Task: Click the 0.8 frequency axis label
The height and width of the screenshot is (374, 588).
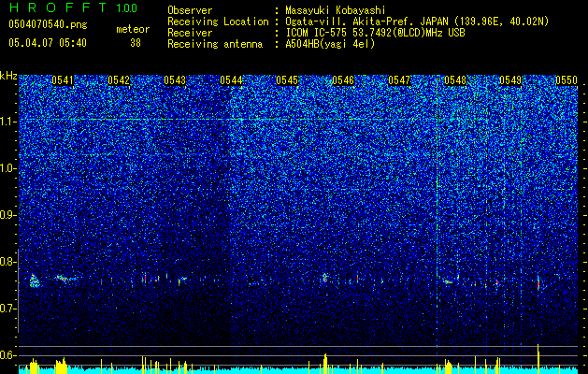Action: pyautogui.click(x=8, y=262)
